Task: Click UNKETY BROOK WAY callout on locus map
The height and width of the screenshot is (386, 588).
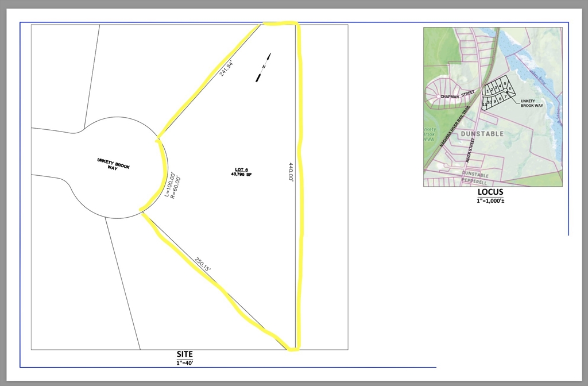Action: pyautogui.click(x=531, y=104)
